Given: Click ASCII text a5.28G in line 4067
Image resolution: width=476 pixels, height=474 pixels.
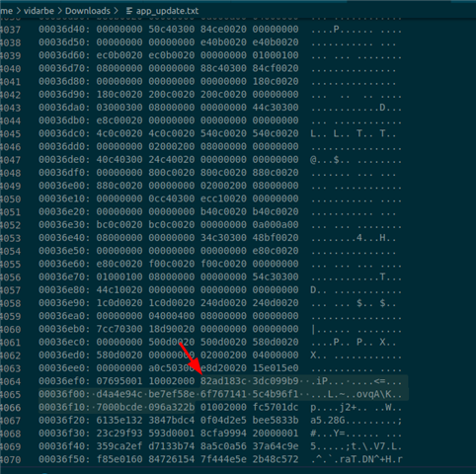Looking at the screenshot, I should click(328, 421).
